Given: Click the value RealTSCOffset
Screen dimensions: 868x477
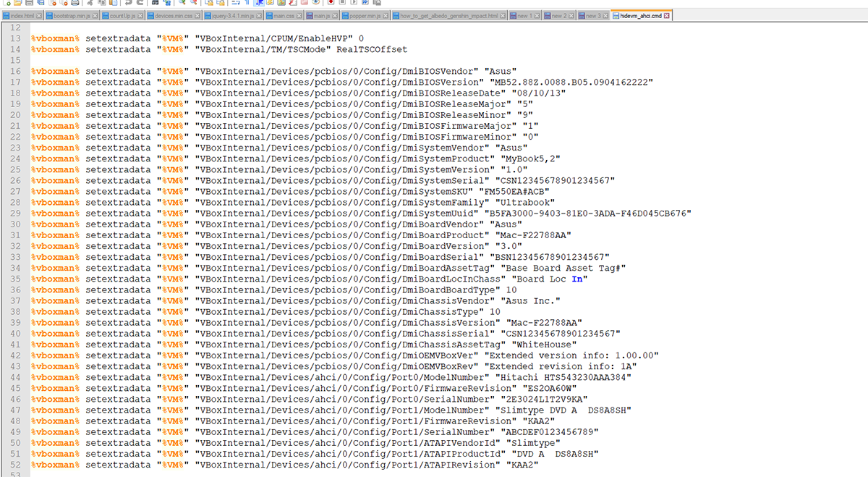Looking at the screenshot, I should click(372, 49).
